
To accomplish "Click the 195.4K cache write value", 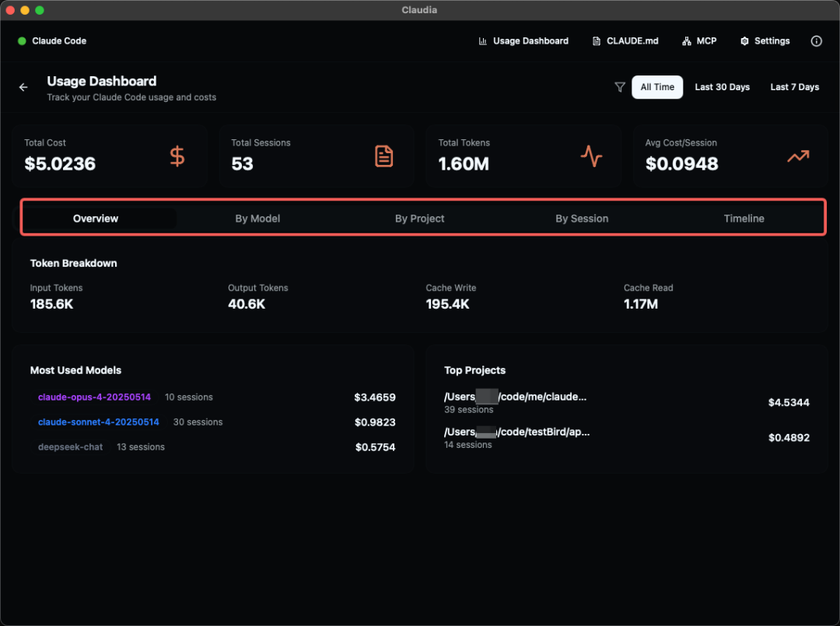I will pyautogui.click(x=447, y=304).
